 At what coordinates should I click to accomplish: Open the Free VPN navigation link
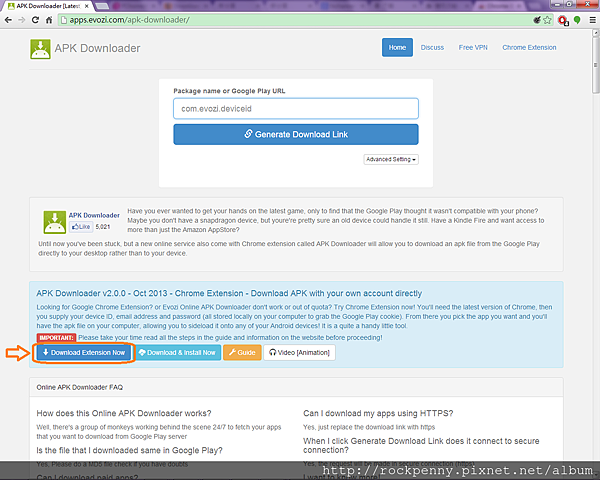(x=473, y=47)
